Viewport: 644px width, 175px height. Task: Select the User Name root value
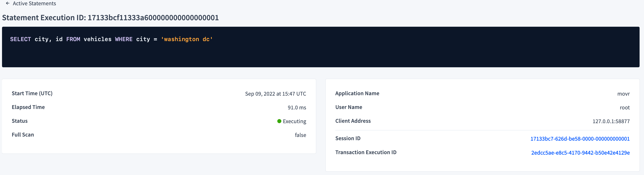(x=625, y=107)
